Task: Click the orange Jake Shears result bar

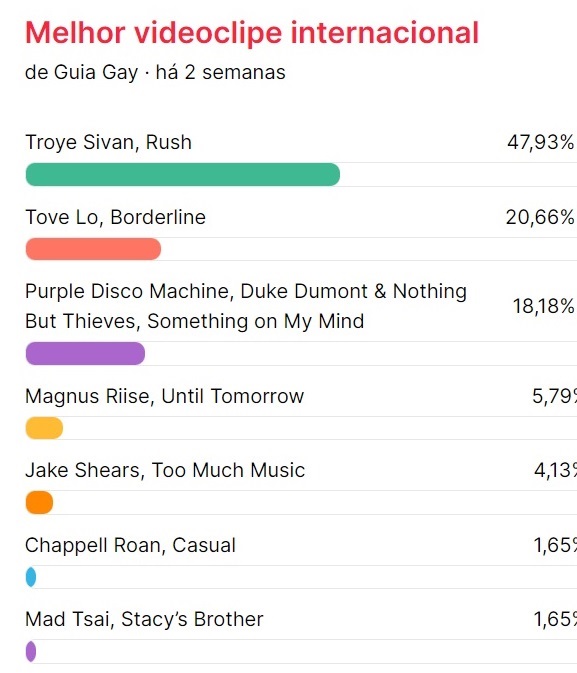Action: coord(39,502)
